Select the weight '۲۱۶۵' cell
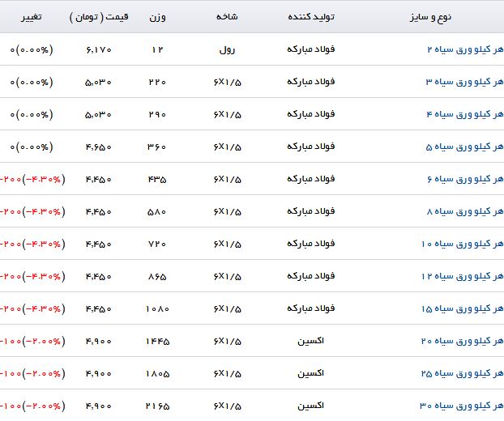This screenshot has height=421, width=504. [157, 406]
